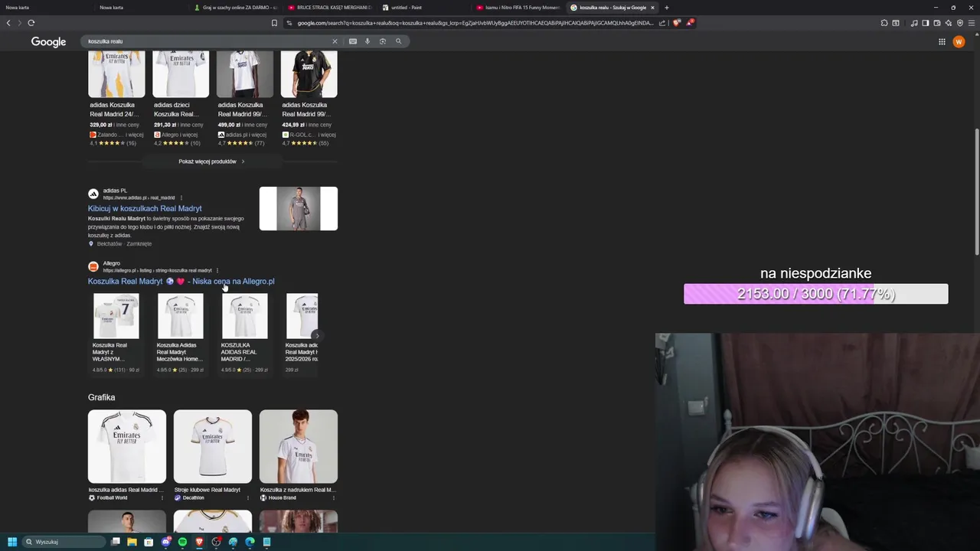Open the black adidas Real Madrid 99 jersey product
Screen dimensions: 980x551
[309, 99]
